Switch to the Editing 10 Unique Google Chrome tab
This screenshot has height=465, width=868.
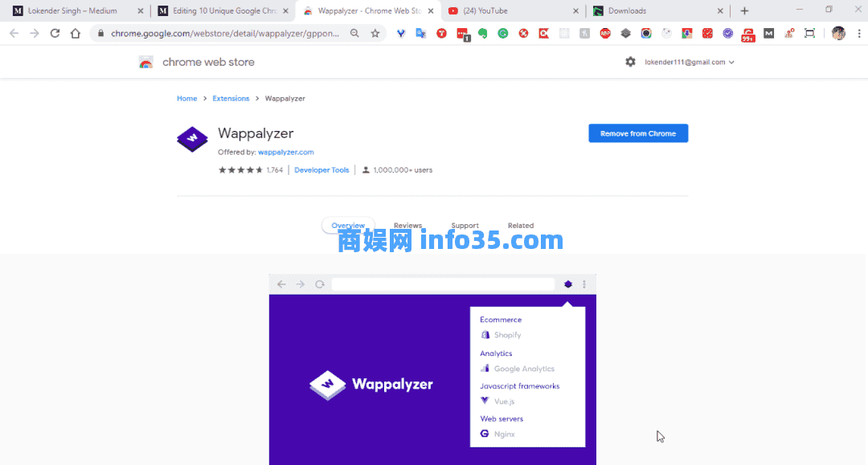(222, 10)
